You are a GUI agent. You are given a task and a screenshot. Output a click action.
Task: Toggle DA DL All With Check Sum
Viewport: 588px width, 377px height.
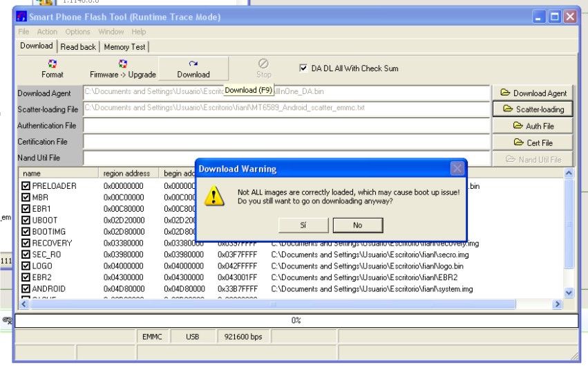(x=303, y=68)
